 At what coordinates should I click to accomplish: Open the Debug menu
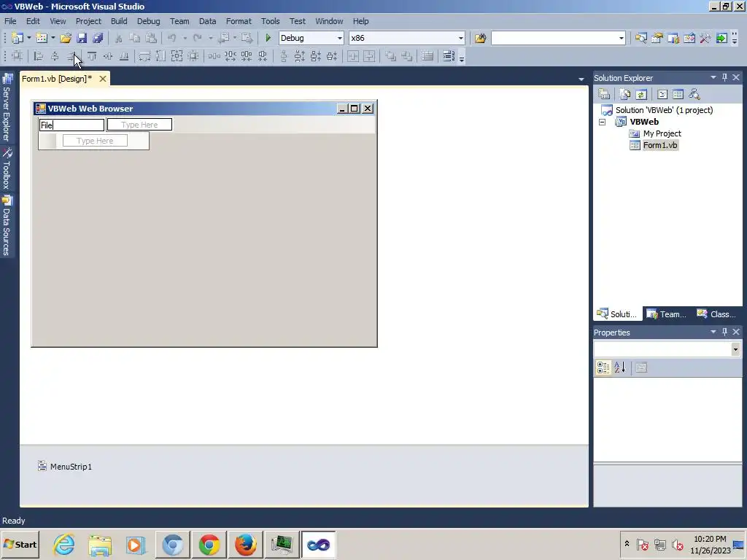click(x=149, y=21)
